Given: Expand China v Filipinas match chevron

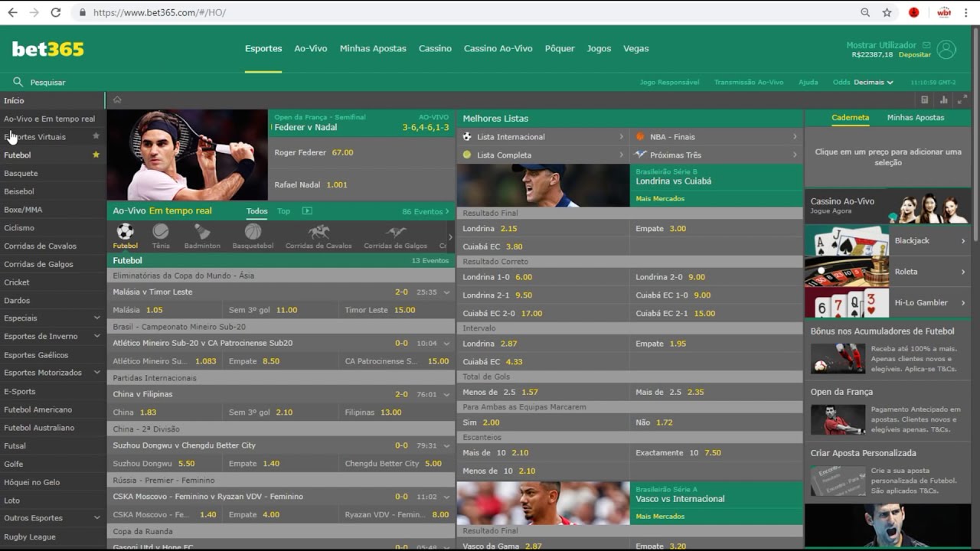Looking at the screenshot, I should pos(447,395).
